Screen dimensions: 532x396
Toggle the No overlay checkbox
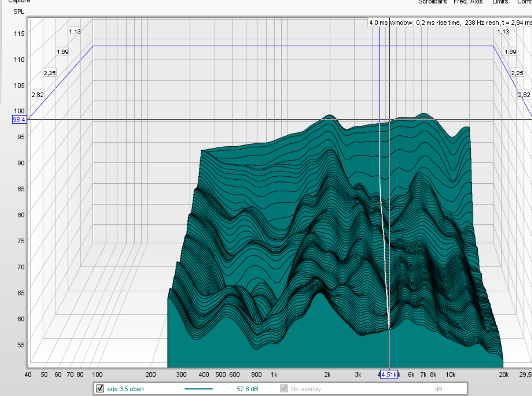coord(284,388)
